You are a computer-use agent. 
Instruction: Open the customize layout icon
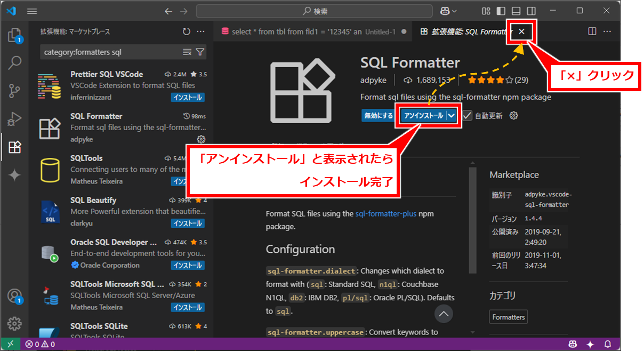[x=486, y=11]
